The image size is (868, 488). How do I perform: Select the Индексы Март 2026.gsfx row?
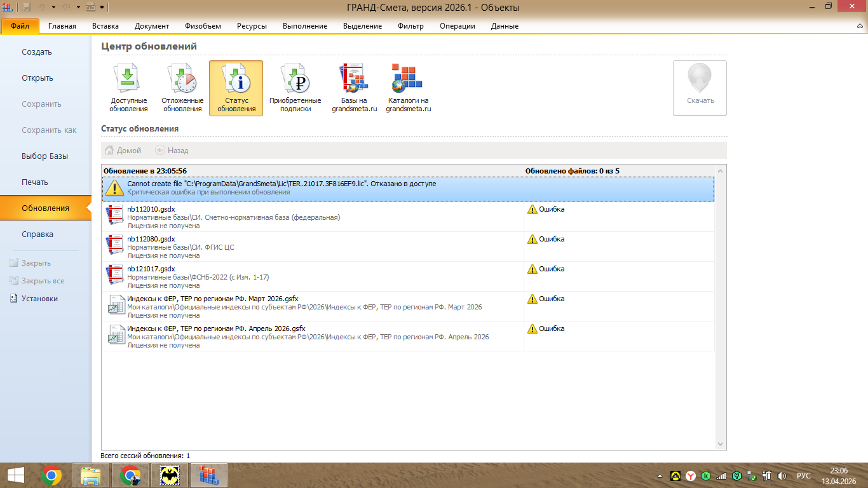(408, 306)
